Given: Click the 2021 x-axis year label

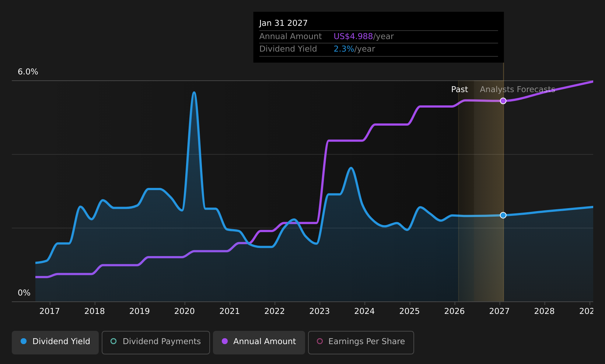Looking at the screenshot, I should click(230, 311).
